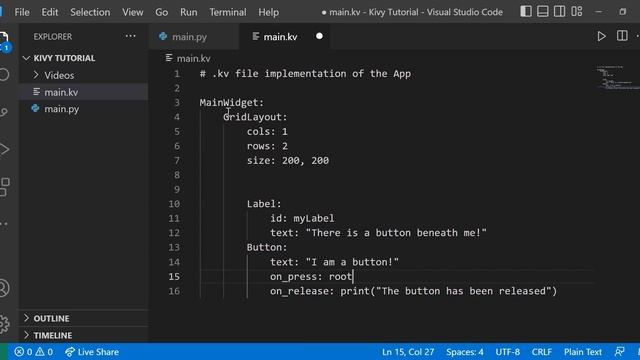
Task: Open the Run and Debug view icon
Action: point(4,149)
